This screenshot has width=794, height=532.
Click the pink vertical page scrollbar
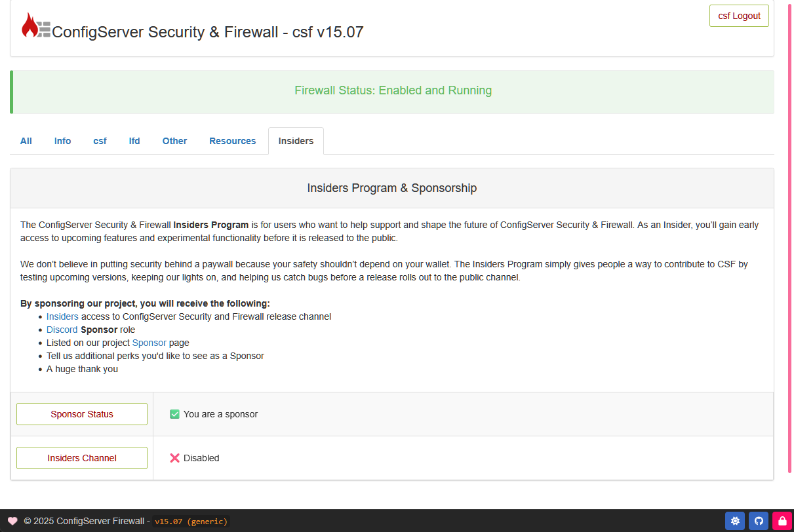click(789, 236)
